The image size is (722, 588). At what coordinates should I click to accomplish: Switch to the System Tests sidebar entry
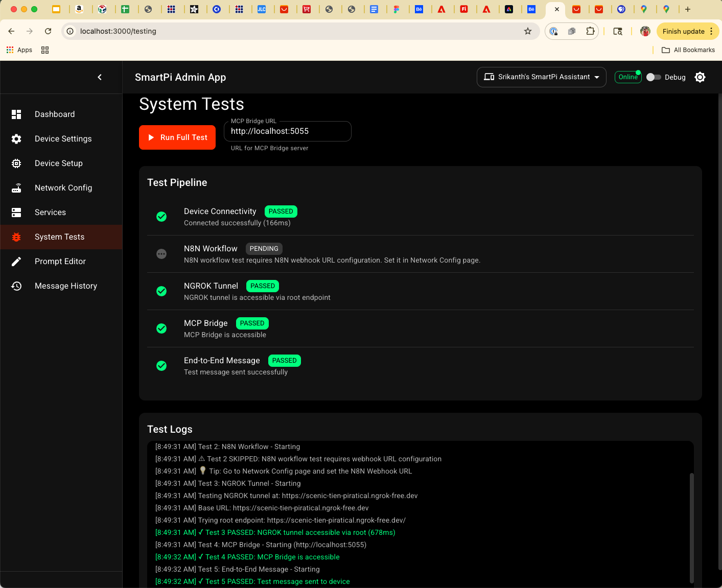(59, 237)
